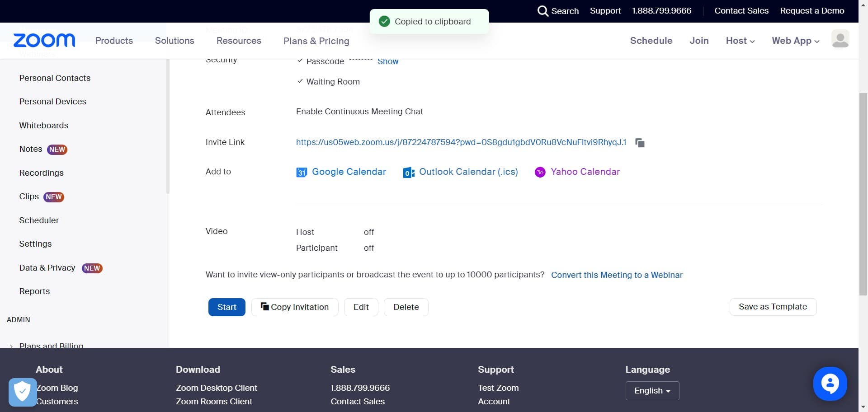Go to the Zoom logo homepage
This screenshot has height=412, width=868.
click(44, 41)
